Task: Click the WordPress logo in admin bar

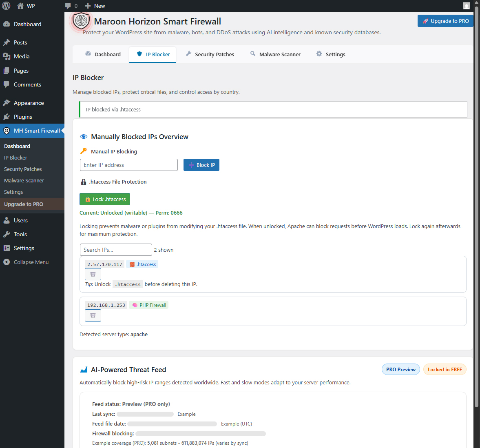Action: point(6,6)
